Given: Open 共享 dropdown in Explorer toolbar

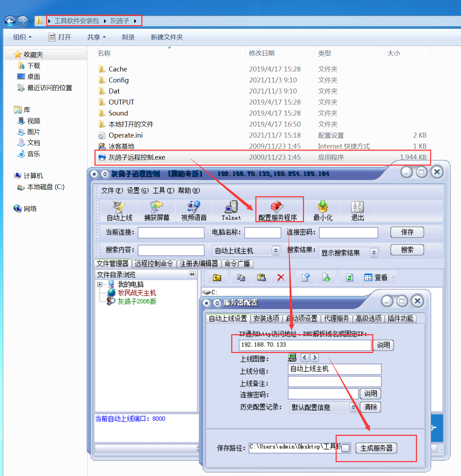Looking at the screenshot, I should click(x=96, y=37).
